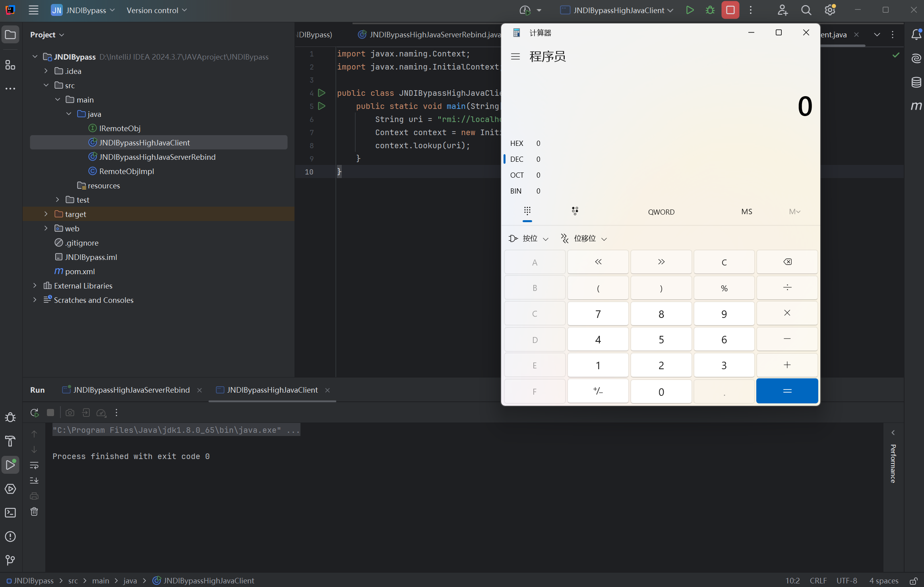Screen dimensions: 924x587
Task: Select HEX number base in calculator
Action: 525,143
